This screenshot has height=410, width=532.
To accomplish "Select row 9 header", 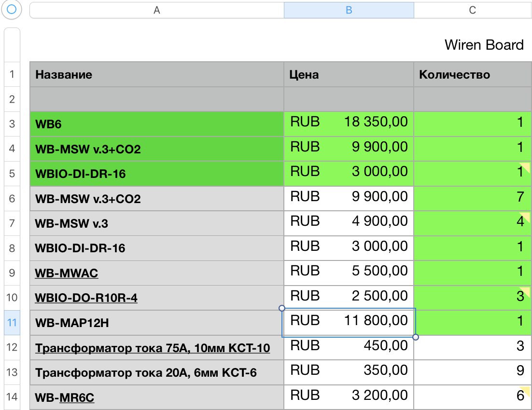I will coord(12,273).
